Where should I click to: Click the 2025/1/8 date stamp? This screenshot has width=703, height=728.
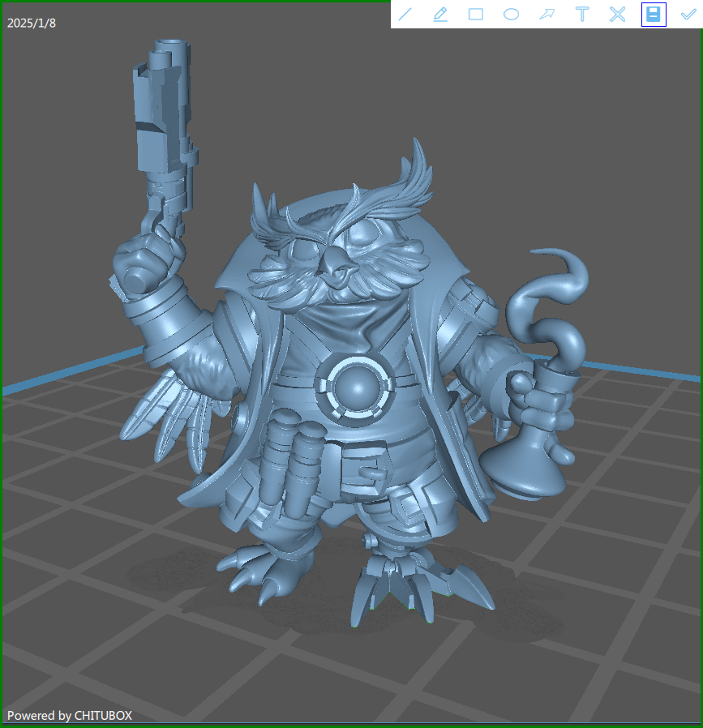[32, 23]
